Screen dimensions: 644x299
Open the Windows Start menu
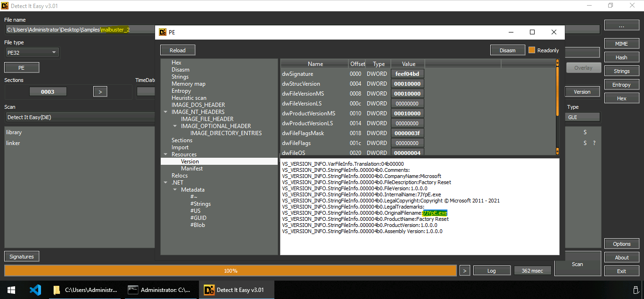tap(11, 290)
